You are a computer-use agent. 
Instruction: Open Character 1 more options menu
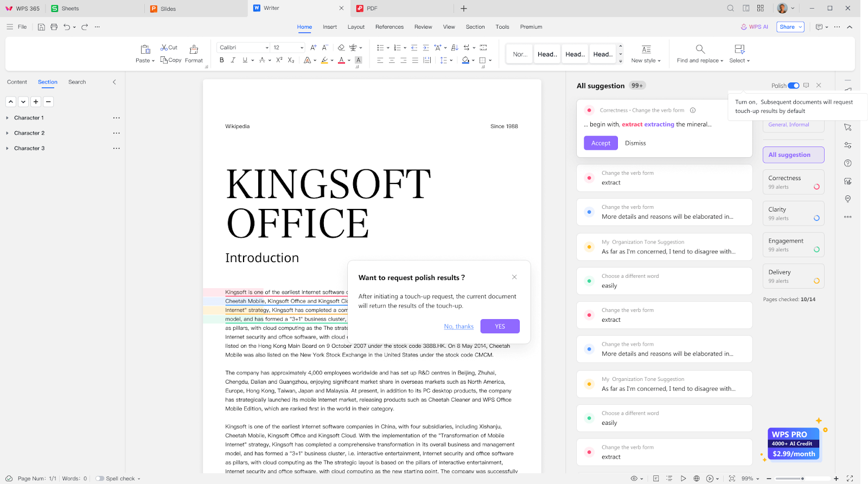pos(116,118)
